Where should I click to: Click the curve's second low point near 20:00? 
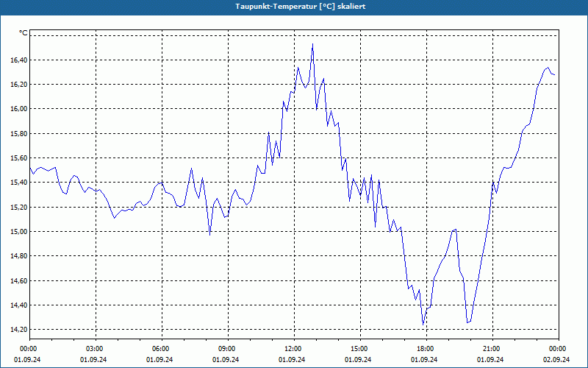pos(467,322)
